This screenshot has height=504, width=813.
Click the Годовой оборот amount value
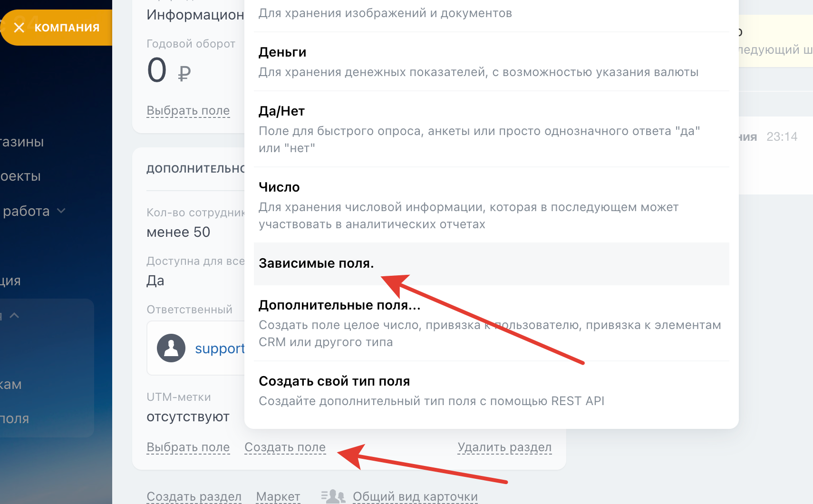(x=157, y=70)
